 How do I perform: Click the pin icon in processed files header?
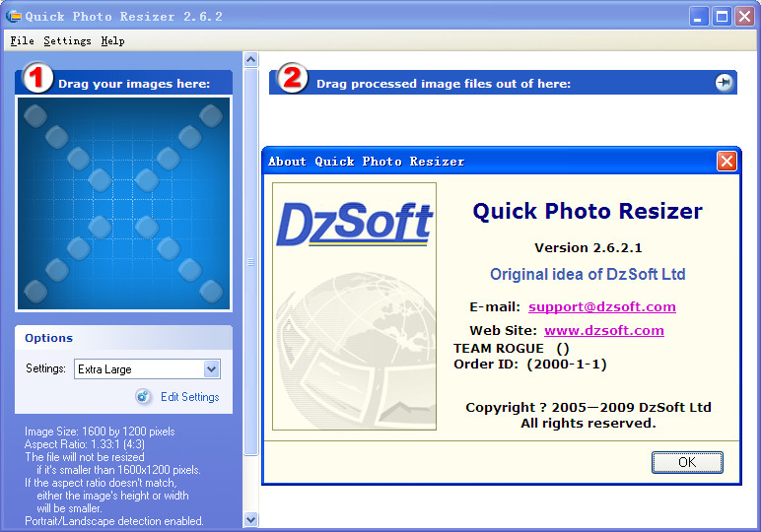[x=724, y=83]
